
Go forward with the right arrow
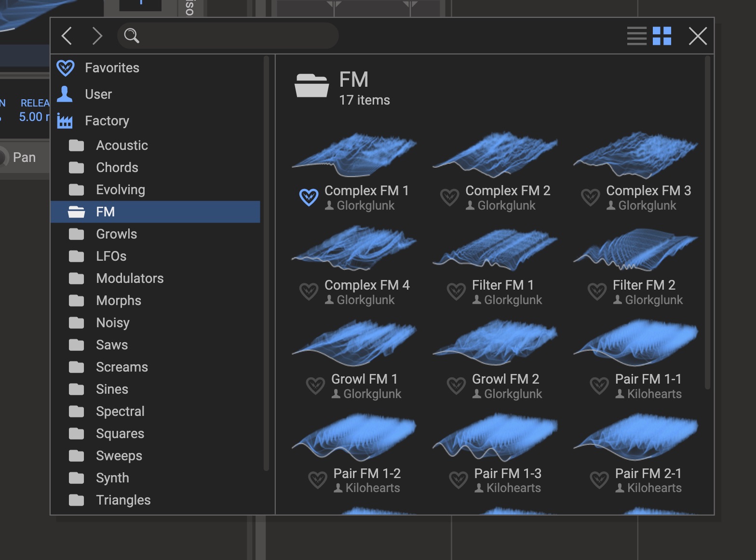click(97, 36)
